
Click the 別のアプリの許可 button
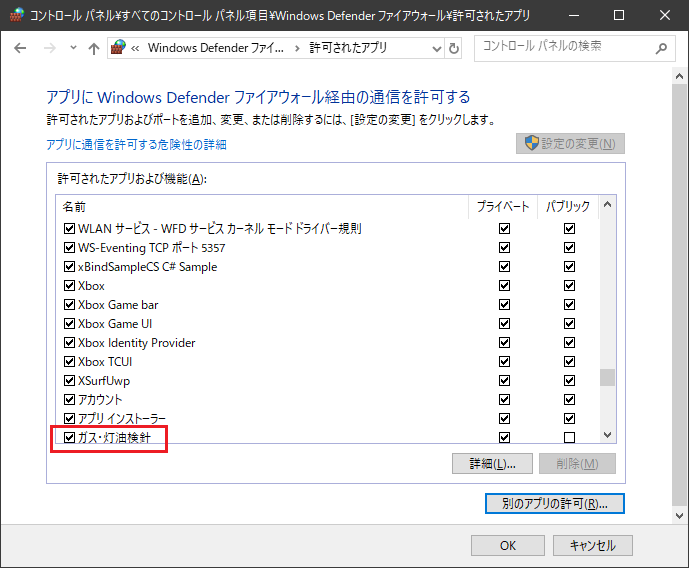pyautogui.click(x=553, y=503)
